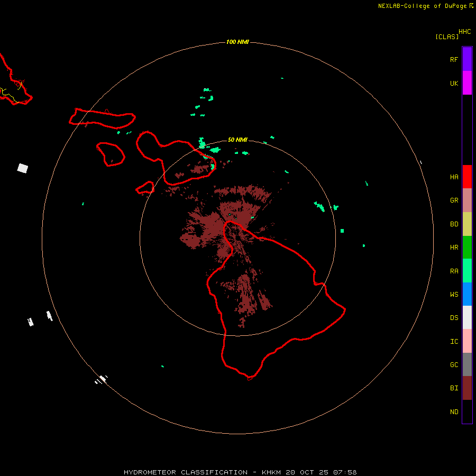This screenshot has width=476, height=476.
Task: Click the UK legend label
Action: (x=454, y=83)
